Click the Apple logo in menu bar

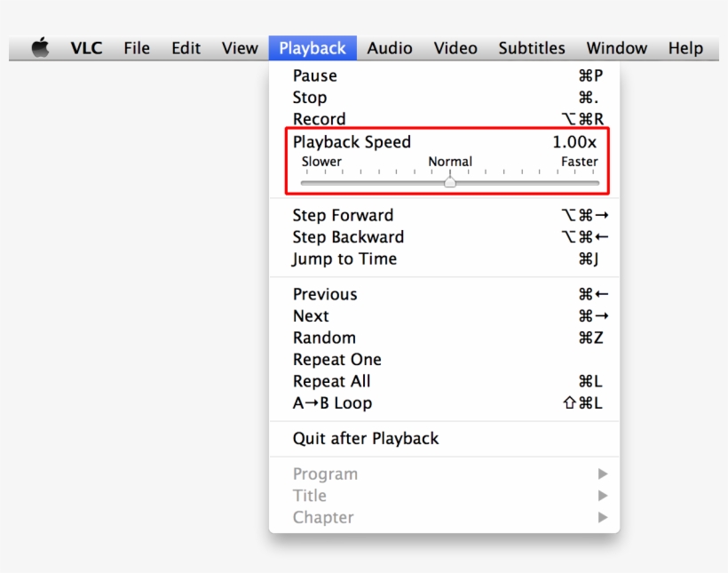click(x=39, y=48)
